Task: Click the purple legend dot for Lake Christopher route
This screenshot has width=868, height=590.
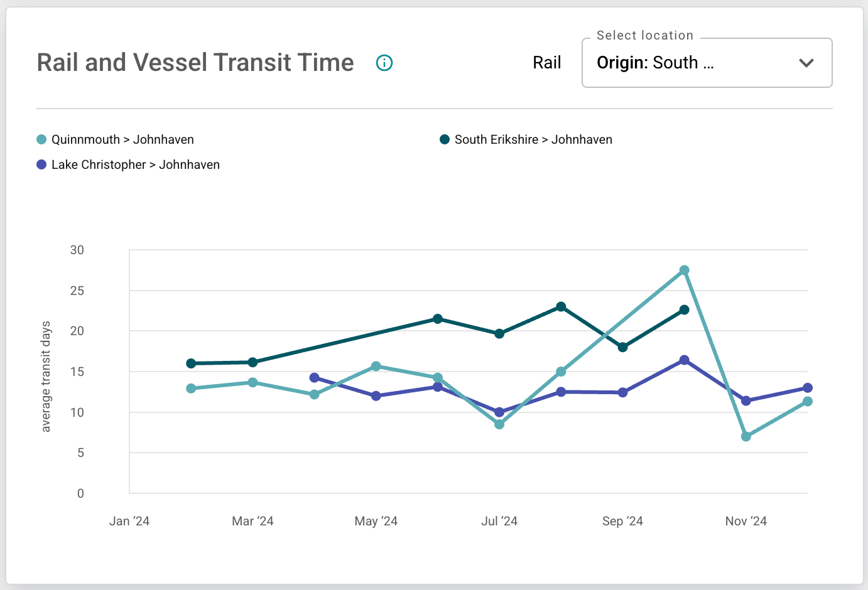Action: point(40,164)
